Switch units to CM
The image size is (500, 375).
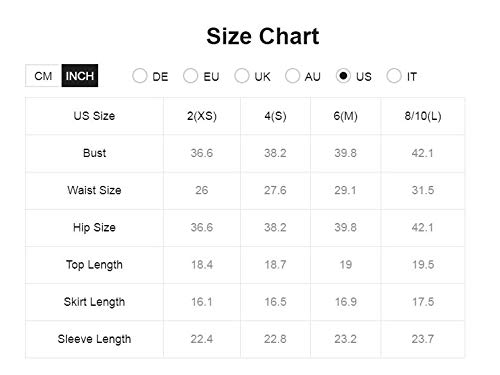[x=43, y=76]
